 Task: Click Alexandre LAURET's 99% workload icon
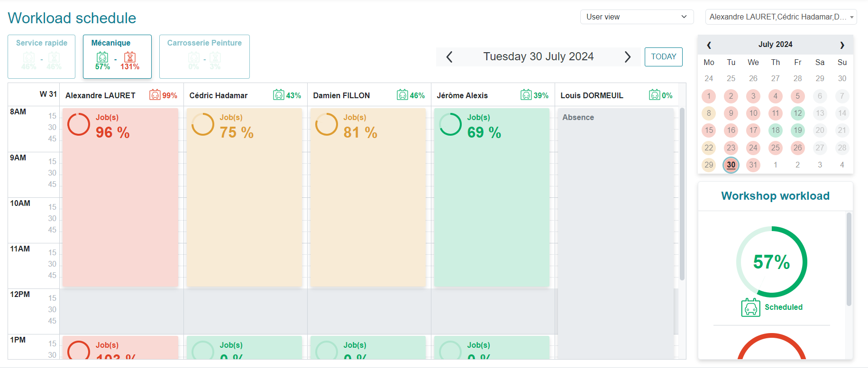point(155,95)
